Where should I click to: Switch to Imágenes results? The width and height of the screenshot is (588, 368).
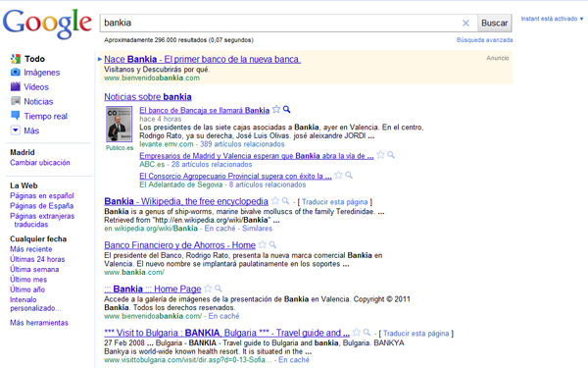tap(41, 73)
